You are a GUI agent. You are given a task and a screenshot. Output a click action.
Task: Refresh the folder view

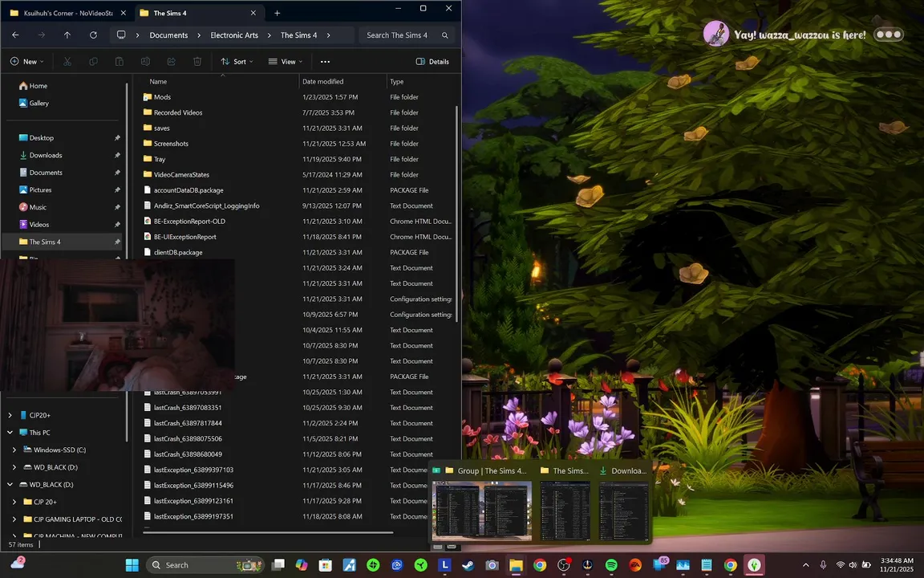(93, 35)
